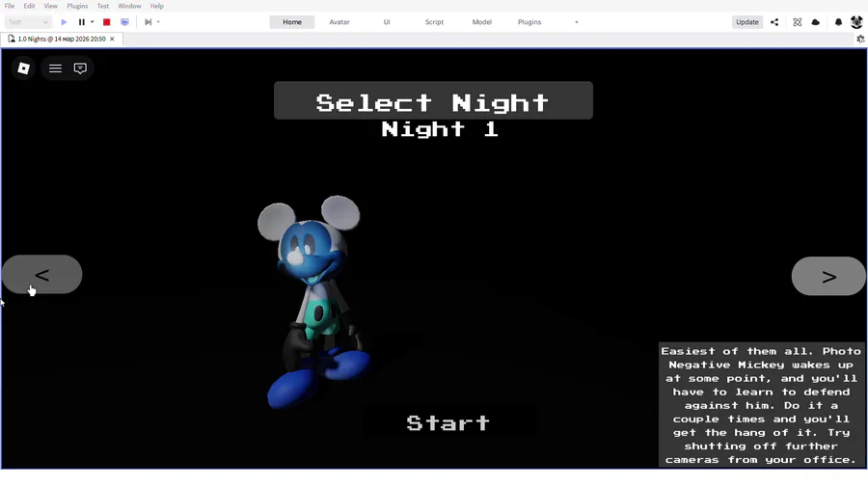Switch to the Plugins ribbon tab
This screenshot has width=868, height=488.
pos(529,22)
